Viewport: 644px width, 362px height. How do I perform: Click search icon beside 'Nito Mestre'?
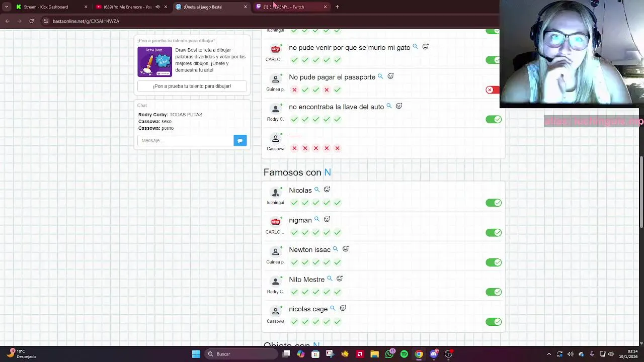pyautogui.click(x=330, y=279)
